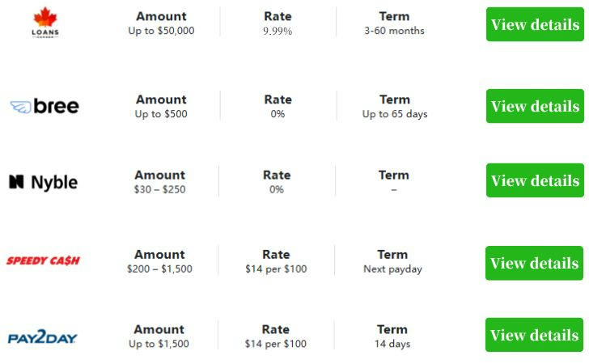
Task: View details for Nyble loan
Action: [x=535, y=180]
